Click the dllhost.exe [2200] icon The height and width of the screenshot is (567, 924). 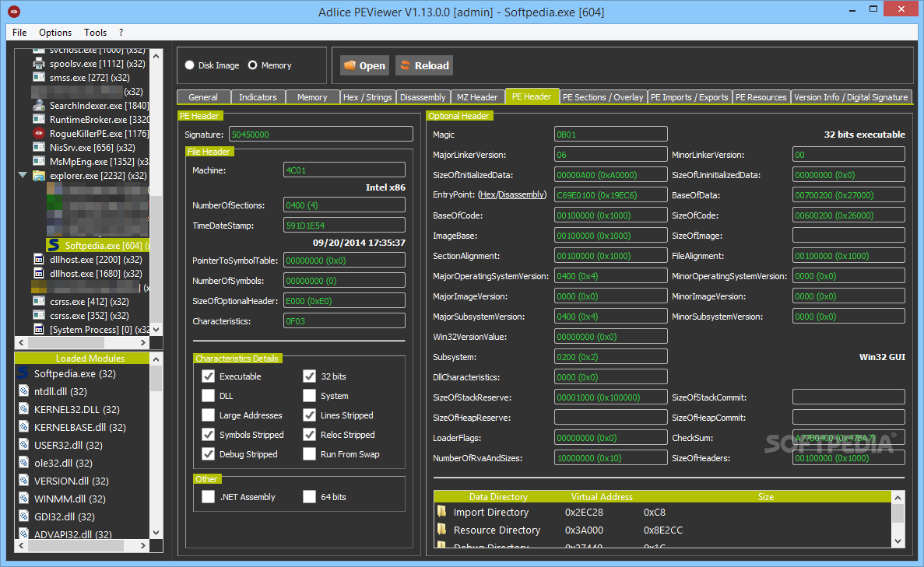[x=39, y=259]
